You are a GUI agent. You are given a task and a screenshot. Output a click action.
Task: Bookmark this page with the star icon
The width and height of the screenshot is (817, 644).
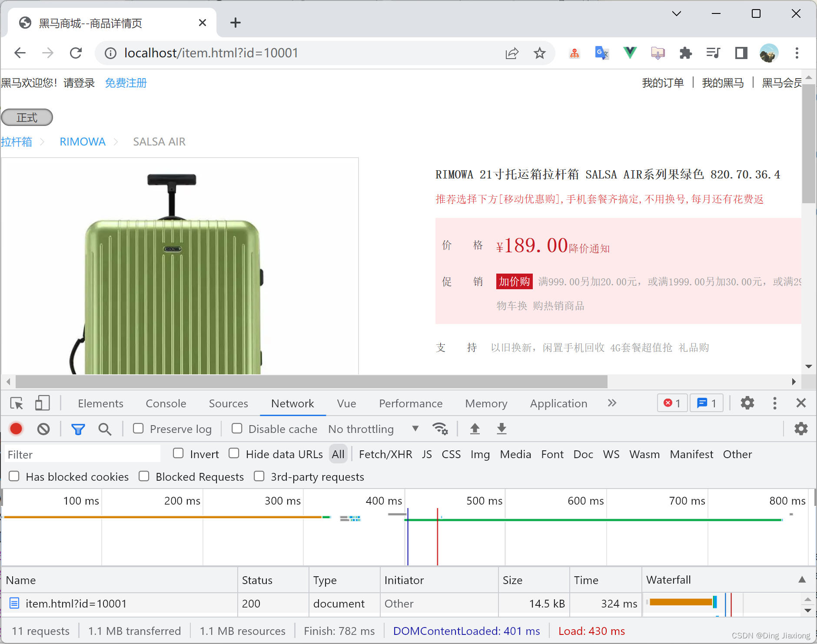coord(539,53)
